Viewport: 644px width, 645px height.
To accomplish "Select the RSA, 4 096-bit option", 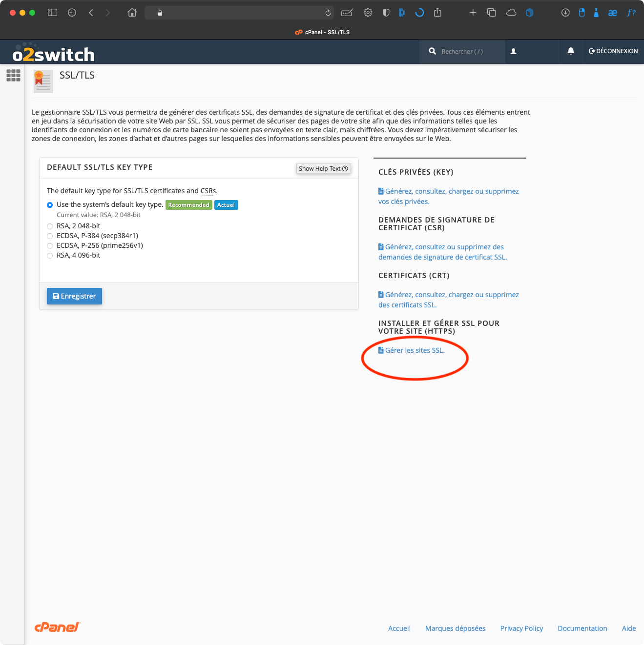I will [x=50, y=256].
